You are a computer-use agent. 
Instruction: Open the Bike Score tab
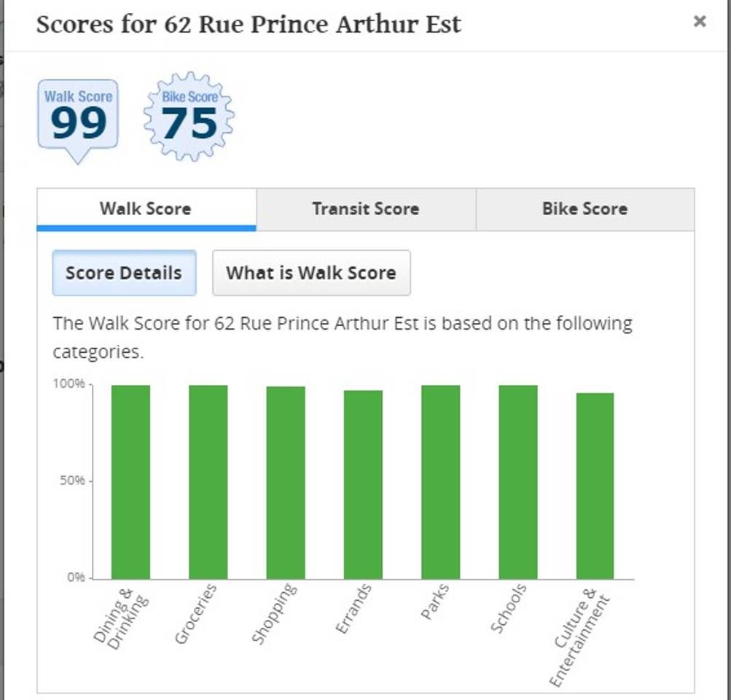pyautogui.click(x=585, y=209)
